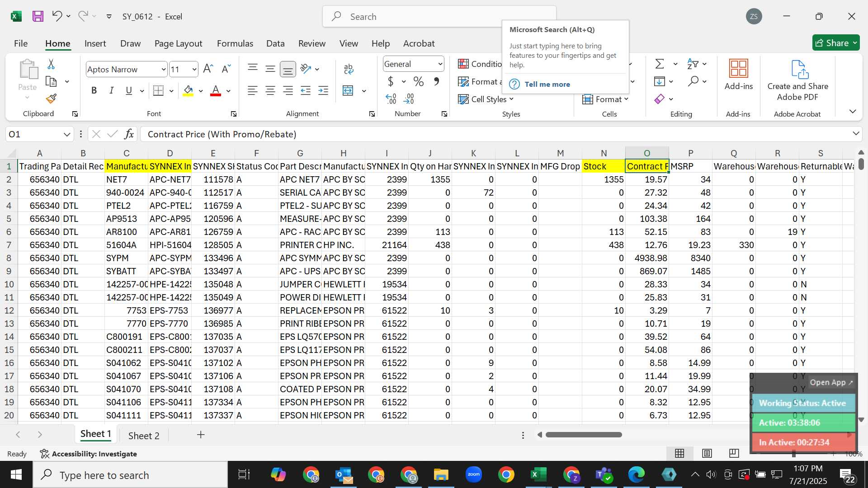
Task: Switch to Page Layout view in status bar
Action: (707, 453)
